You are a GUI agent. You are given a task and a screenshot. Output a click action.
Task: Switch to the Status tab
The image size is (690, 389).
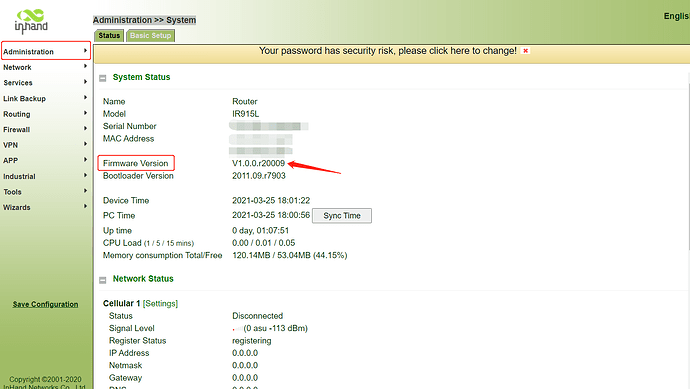click(x=109, y=36)
